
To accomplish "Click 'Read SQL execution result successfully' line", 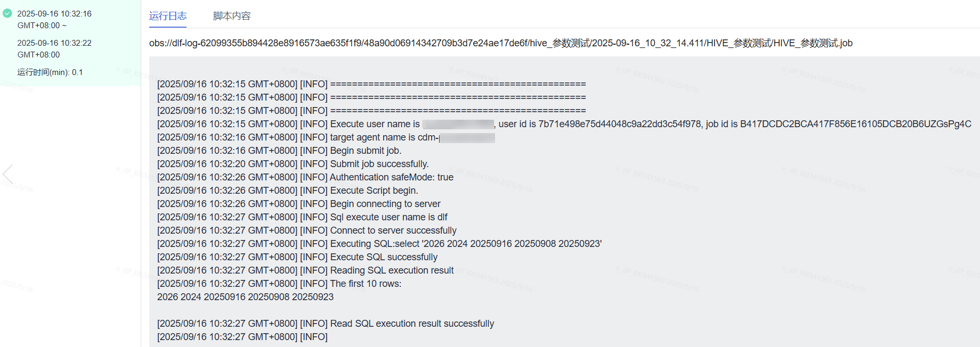I will (x=412, y=324).
